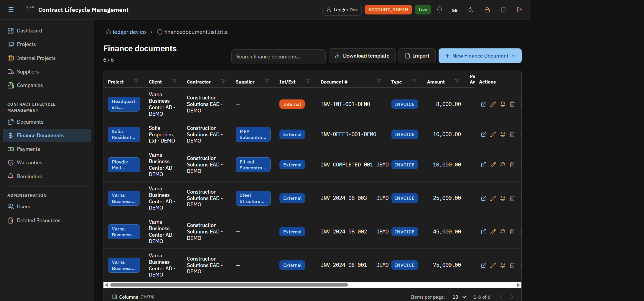This screenshot has width=644, height=301.
Task: Open the Columns chooser
Action: click(133, 297)
